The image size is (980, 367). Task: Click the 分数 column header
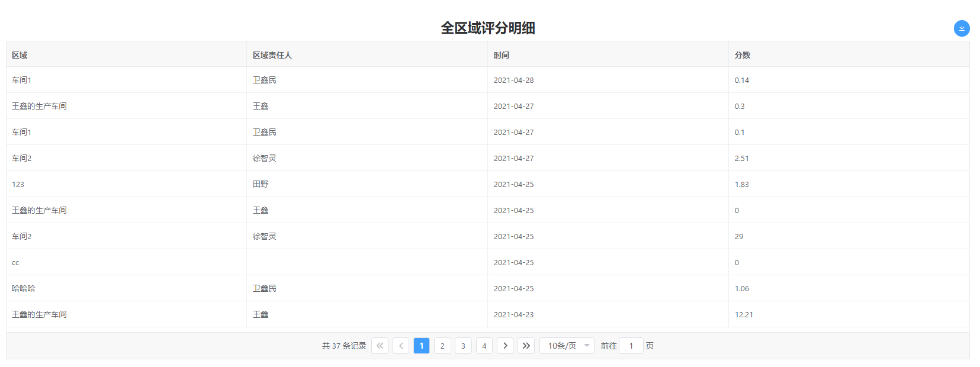[743, 55]
